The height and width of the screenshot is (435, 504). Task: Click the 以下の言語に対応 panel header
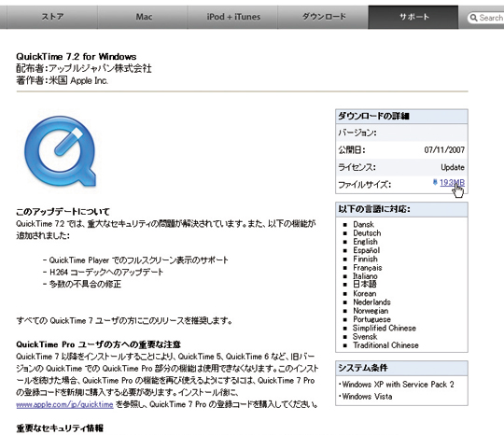[401, 210]
